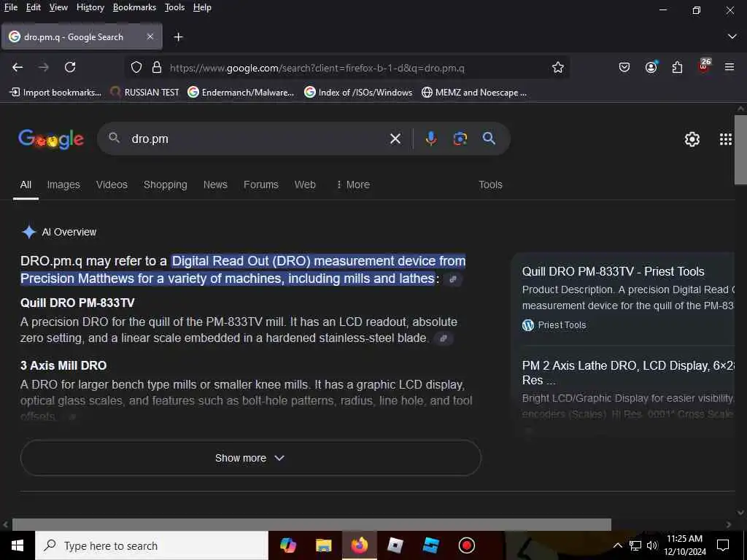Open the Edit menu
This screenshot has width=747, height=560.
34,7
